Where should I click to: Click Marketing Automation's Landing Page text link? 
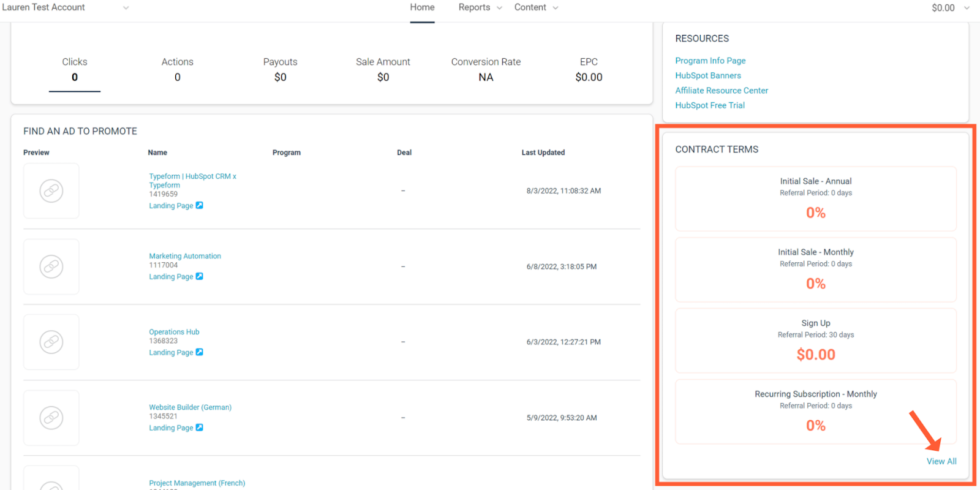point(171,277)
